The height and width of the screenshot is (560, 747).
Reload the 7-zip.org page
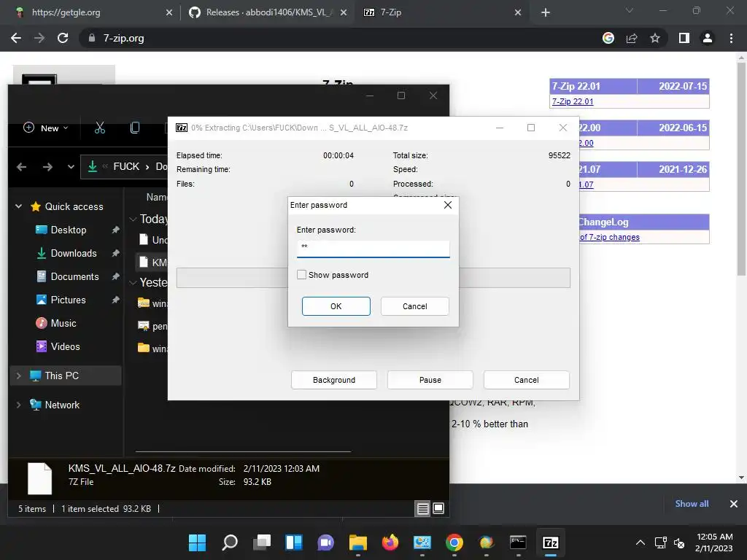coord(63,38)
